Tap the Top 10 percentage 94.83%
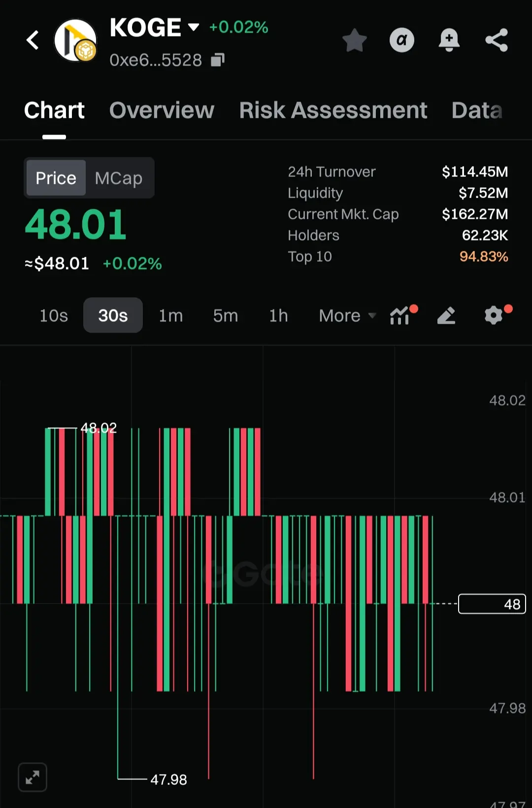This screenshot has width=532, height=808. pyautogui.click(x=484, y=256)
